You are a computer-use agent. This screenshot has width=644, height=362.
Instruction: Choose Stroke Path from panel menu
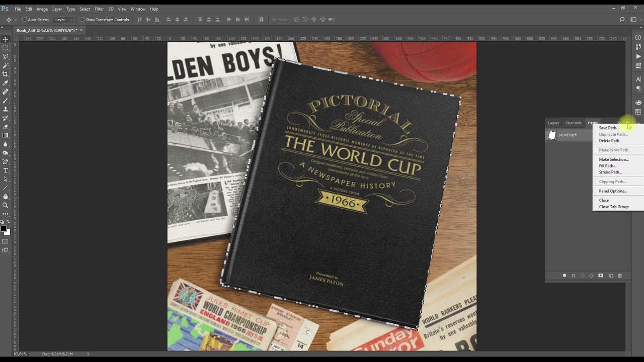(x=610, y=172)
